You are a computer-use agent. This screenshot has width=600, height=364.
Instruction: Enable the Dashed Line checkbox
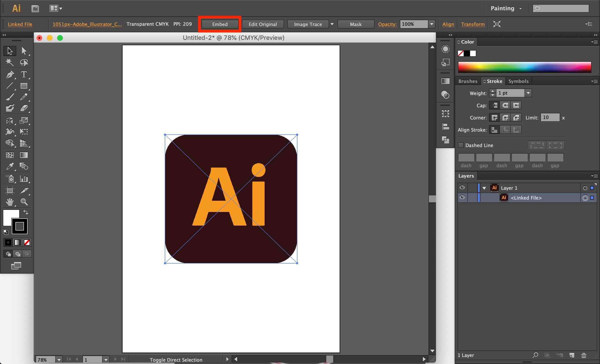point(461,145)
